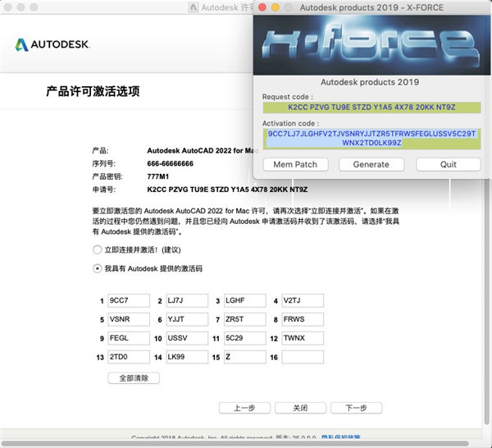Image resolution: width=492 pixels, height=448 pixels.
Task: Click activation field 14 containing LK99
Action: pyautogui.click(x=187, y=357)
